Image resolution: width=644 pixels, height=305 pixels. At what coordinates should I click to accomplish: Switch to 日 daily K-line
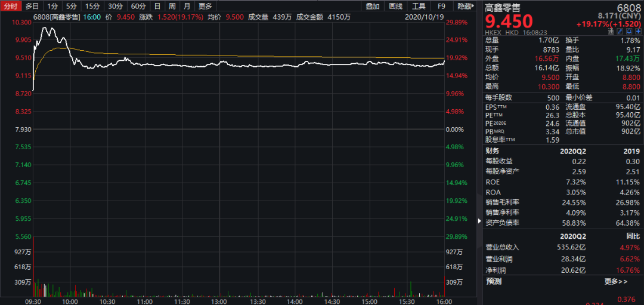tap(157, 6)
